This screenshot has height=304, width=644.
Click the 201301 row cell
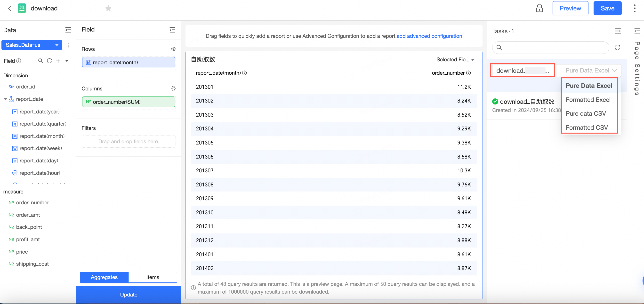coord(204,87)
